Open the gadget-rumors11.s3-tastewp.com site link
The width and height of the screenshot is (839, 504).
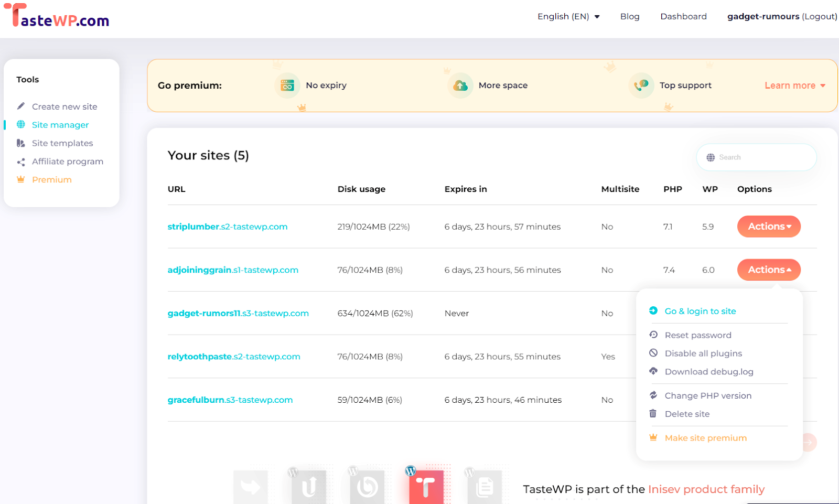238,313
